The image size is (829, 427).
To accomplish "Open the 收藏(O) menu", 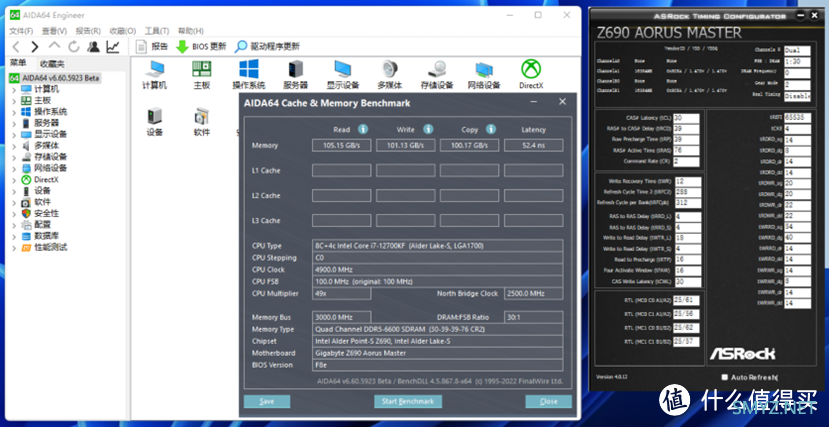I will coord(123,31).
